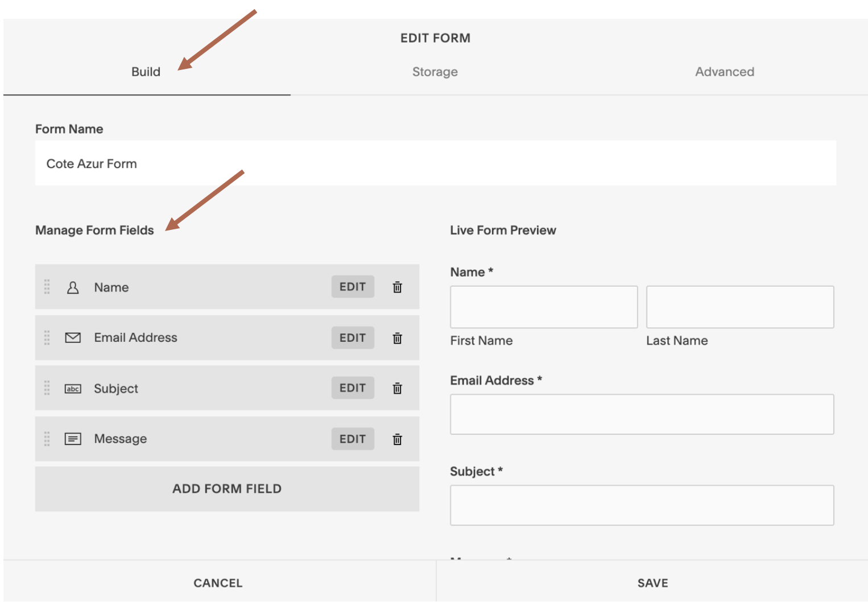
Task: Click the envelope icon beside Email Address
Action: click(x=72, y=337)
